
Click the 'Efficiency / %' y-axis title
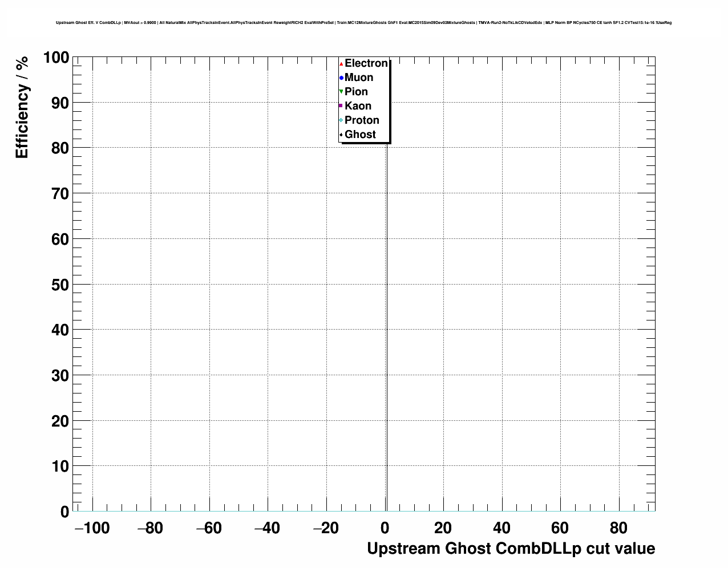pyautogui.click(x=22, y=108)
